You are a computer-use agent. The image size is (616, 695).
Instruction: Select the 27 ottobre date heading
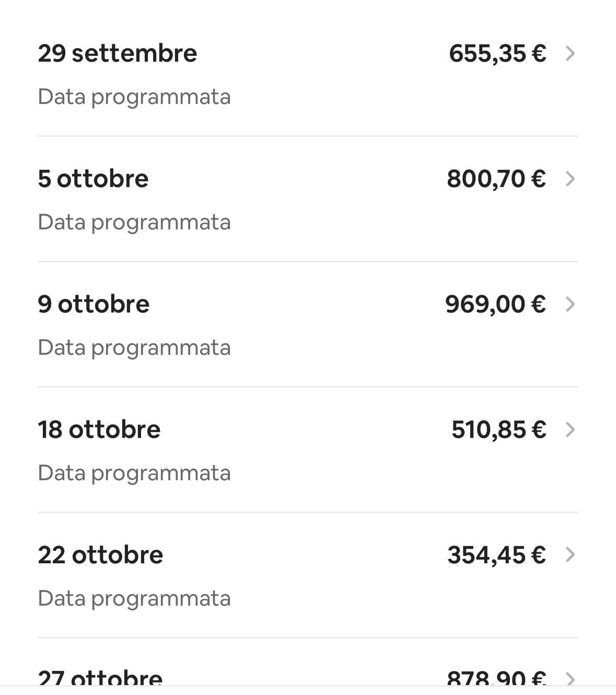pos(100,678)
